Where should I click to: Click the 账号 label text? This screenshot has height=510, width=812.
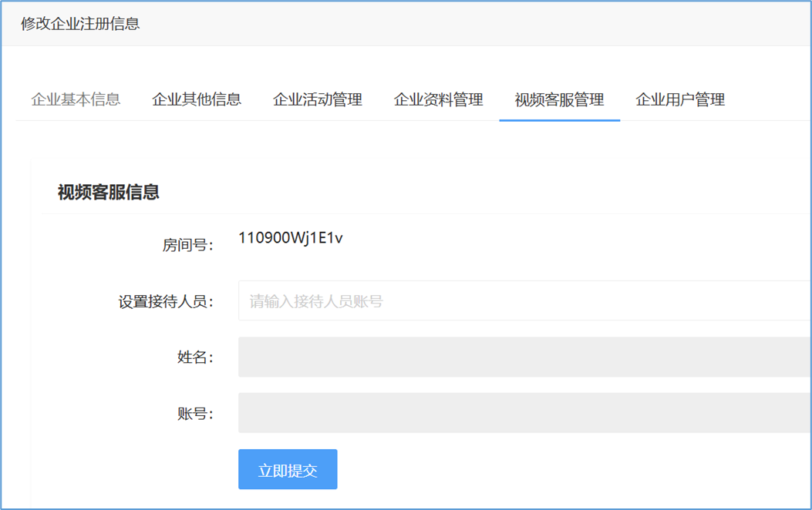click(195, 414)
